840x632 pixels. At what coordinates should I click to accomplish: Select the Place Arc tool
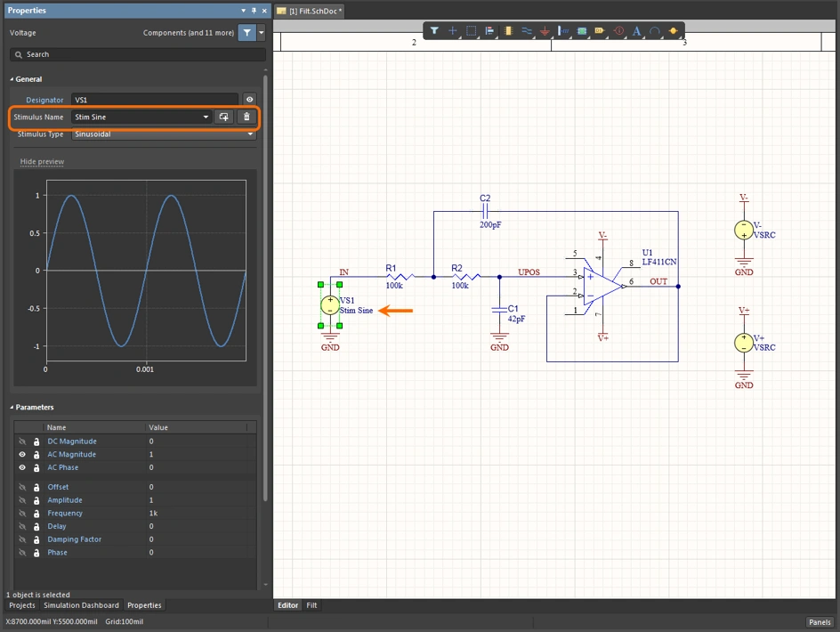tap(656, 31)
